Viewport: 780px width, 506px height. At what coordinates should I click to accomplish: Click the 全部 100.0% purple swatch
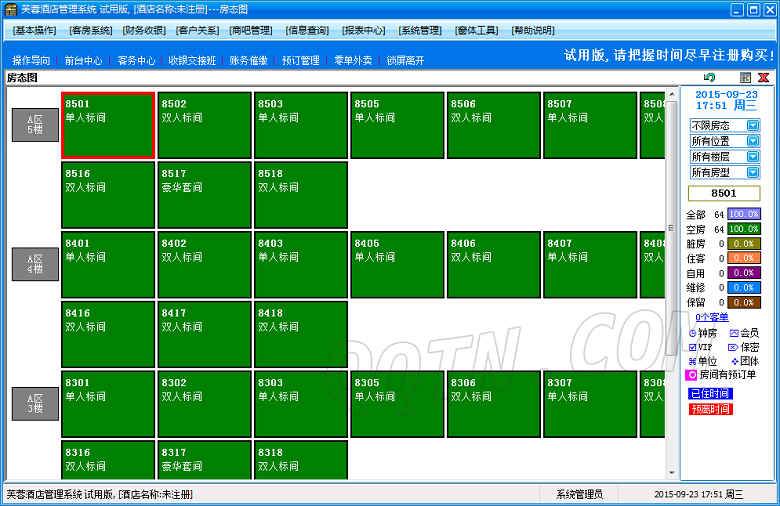(x=744, y=214)
